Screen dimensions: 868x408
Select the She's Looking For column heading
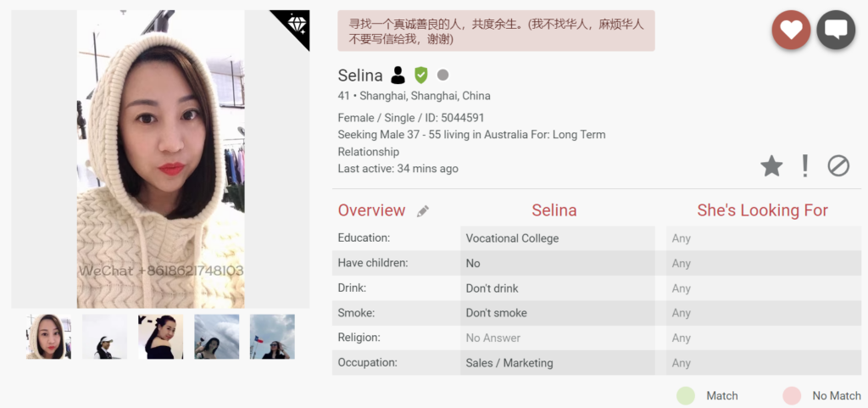point(762,210)
